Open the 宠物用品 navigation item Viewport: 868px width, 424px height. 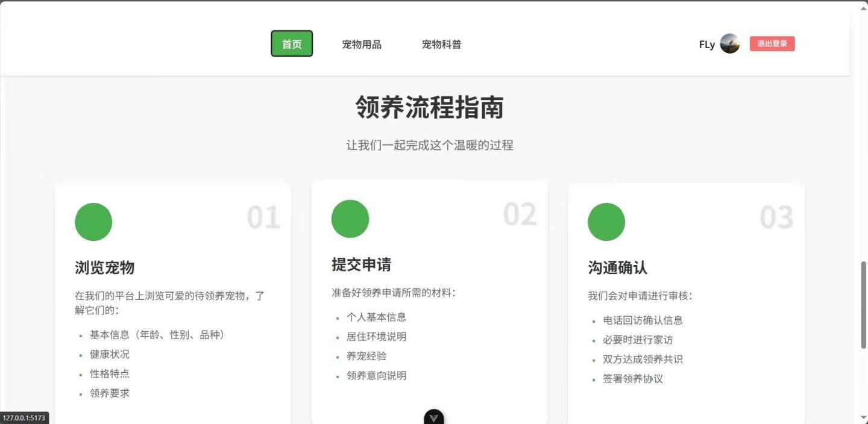pos(361,44)
